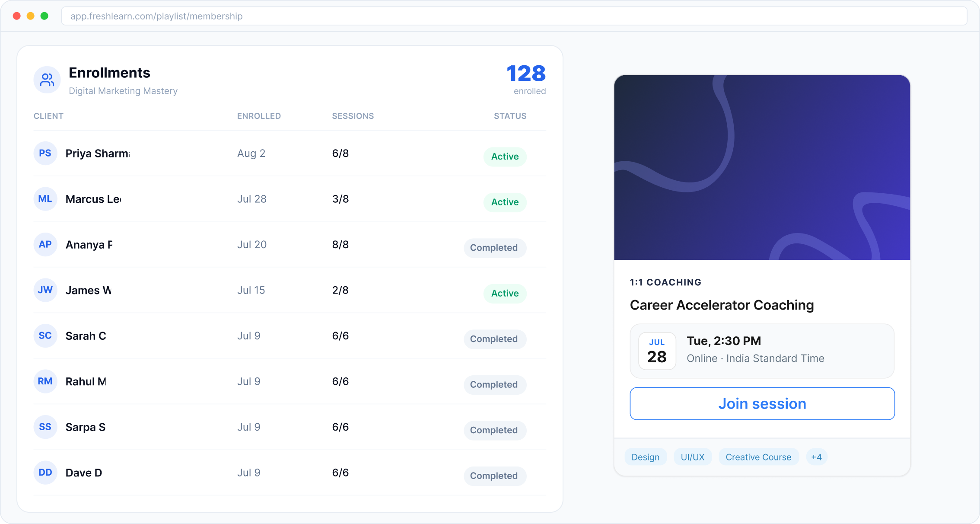Click the Tue, 2:30 PM session time

pyautogui.click(x=724, y=341)
